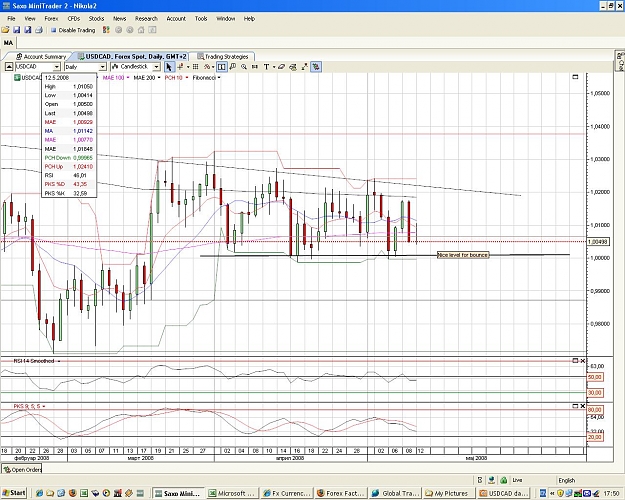This screenshot has height=500, width=625.
Task: Expand the Fibonacci indicator menu
Action: [x=219, y=78]
